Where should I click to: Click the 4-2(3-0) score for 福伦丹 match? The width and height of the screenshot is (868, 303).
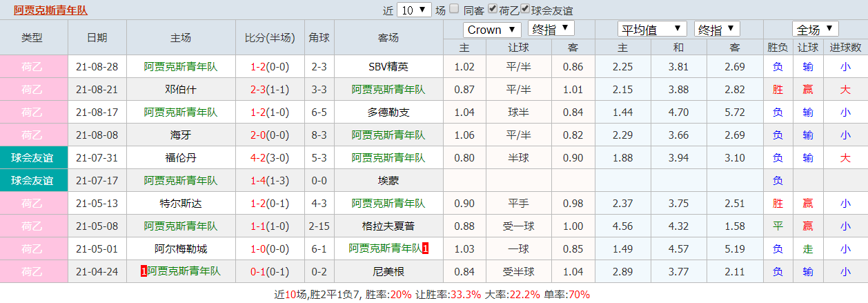point(270,158)
